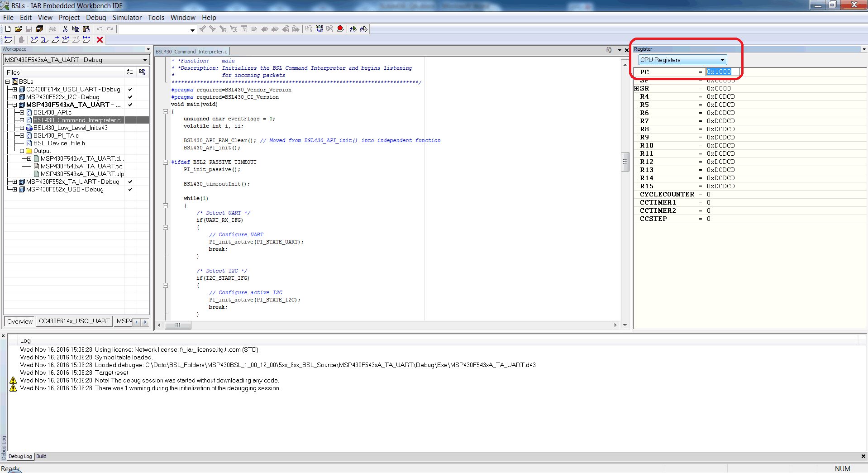Collapse the #ifdef BSL2_PASSIVE_TIMEOUT fold

click(x=166, y=162)
